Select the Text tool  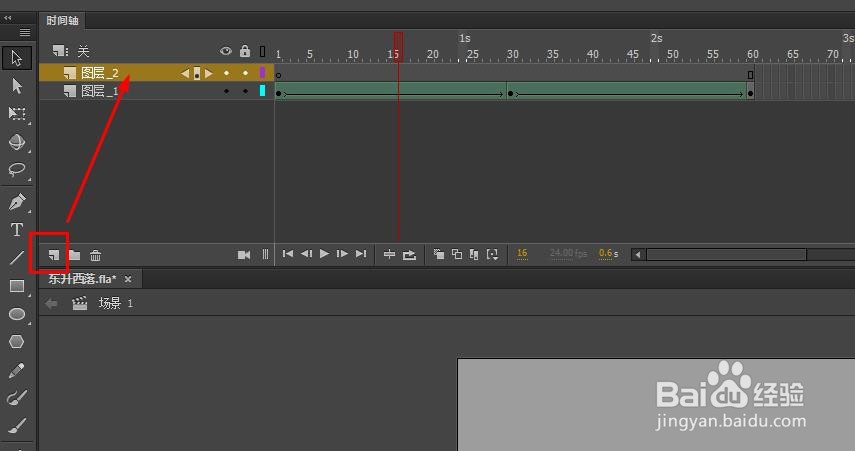[x=17, y=230]
